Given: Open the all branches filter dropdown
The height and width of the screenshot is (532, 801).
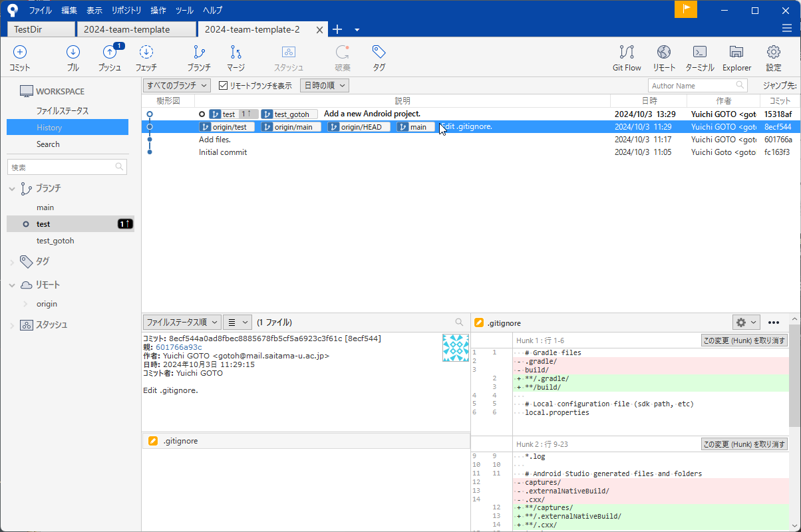Looking at the screenshot, I should click(x=177, y=85).
